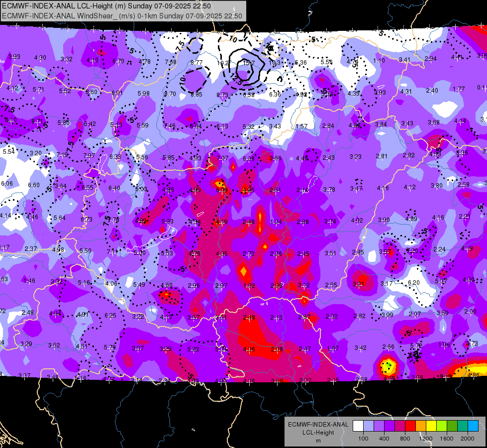
Task: Click the wind shear value 5.98
Action: click(143, 93)
